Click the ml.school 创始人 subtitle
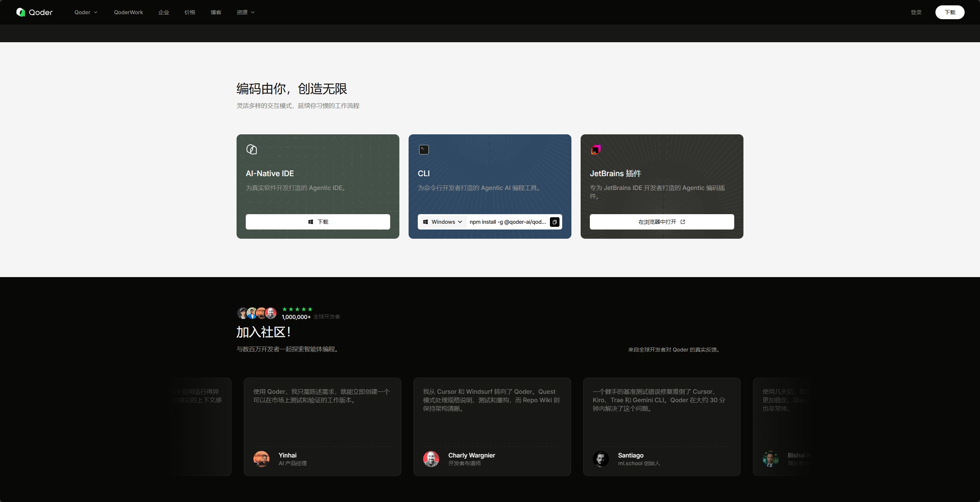Screen dimensions: 980x502 tap(639, 463)
